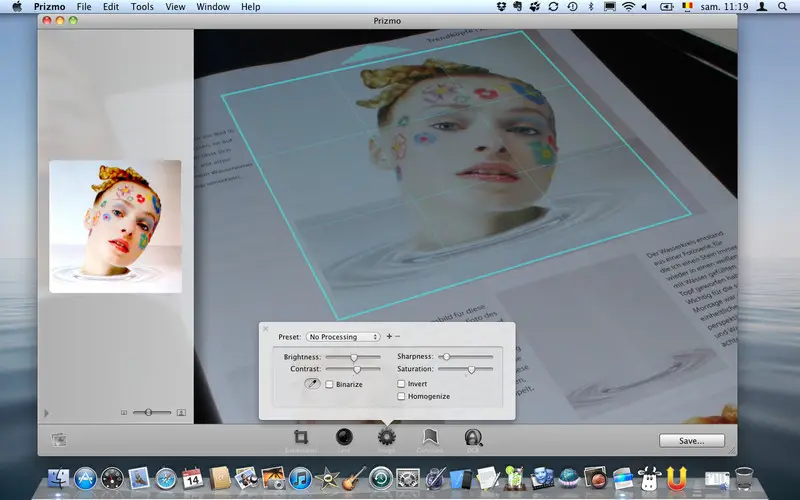
Task: Click the Wi-Fi status icon
Action: (x=629, y=7)
